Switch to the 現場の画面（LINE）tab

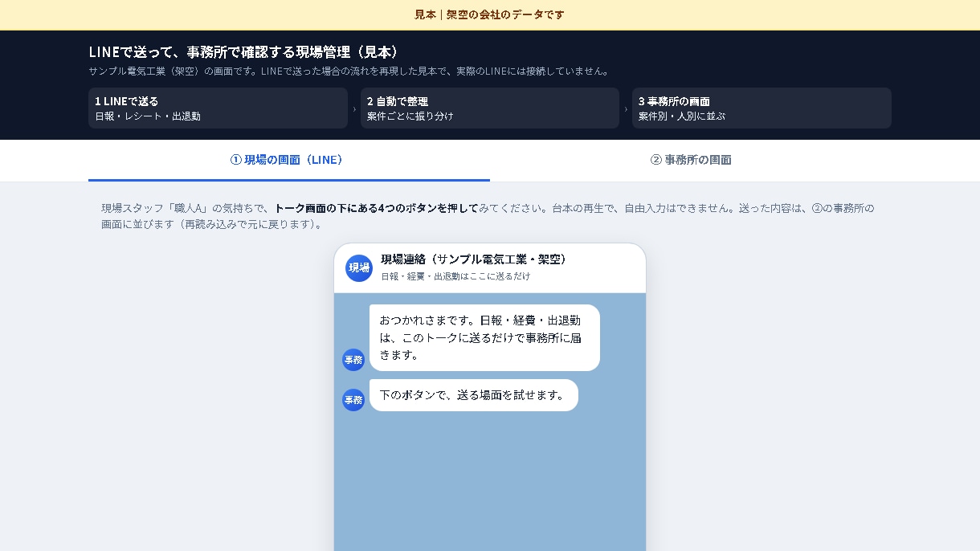click(288, 160)
